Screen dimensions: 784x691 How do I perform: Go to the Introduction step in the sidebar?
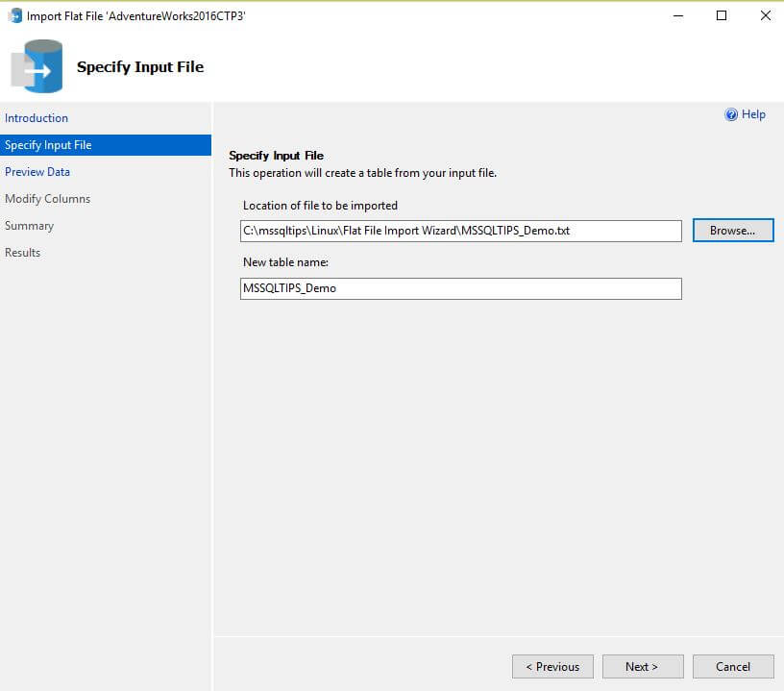point(37,118)
